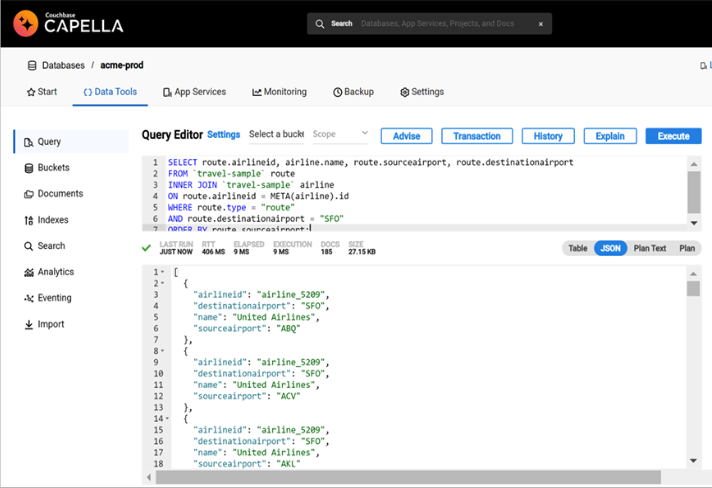Click the Documents sidebar icon
This screenshot has height=488, width=712.
pyautogui.click(x=29, y=194)
